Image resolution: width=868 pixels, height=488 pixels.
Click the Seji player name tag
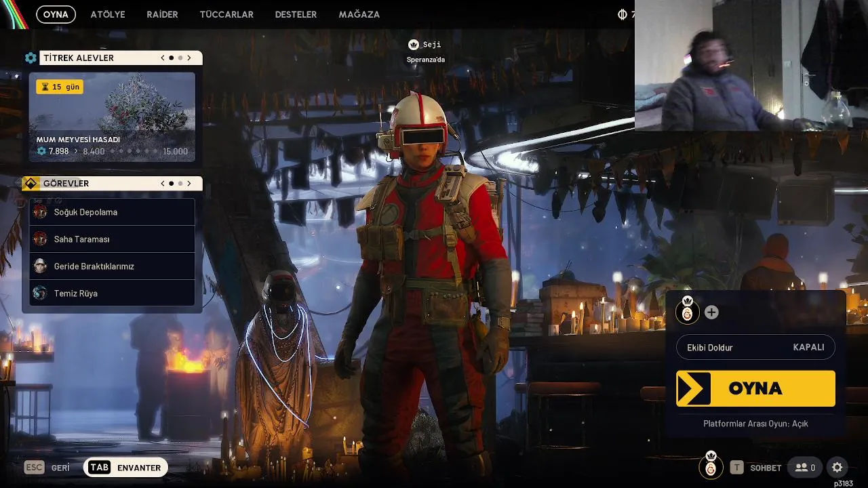(x=432, y=45)
